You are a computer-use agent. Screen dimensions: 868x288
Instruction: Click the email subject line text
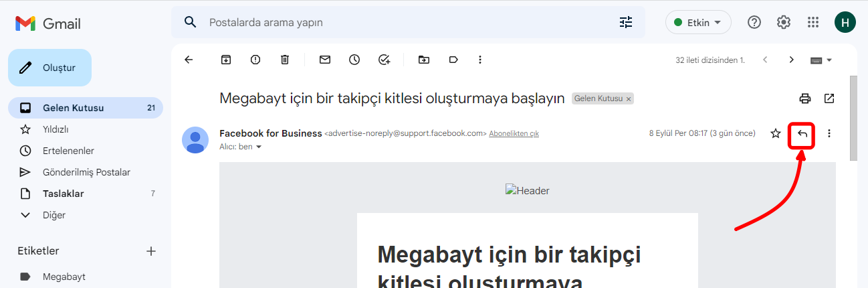(393, 98)
